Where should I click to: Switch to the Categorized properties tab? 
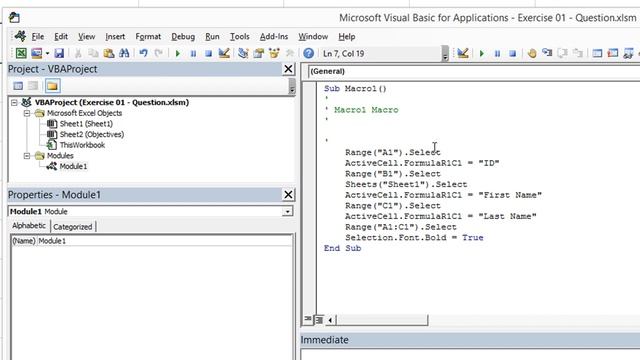click(73, 227)
